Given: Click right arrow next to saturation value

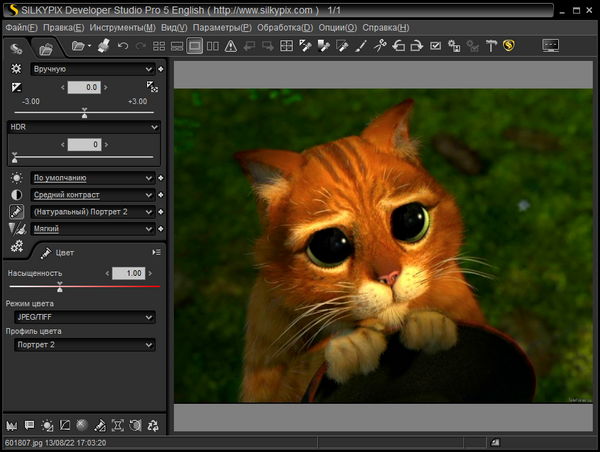Looking at the screenshot, I should 151,273.
